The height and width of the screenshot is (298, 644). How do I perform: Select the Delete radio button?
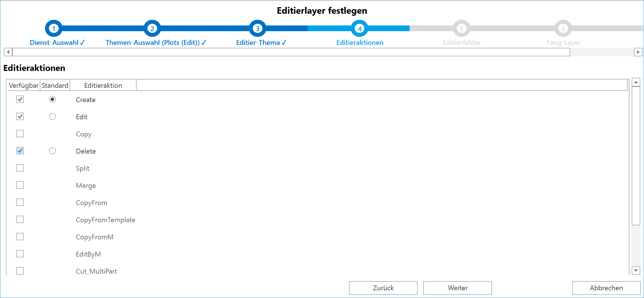(x=52, y=151)
